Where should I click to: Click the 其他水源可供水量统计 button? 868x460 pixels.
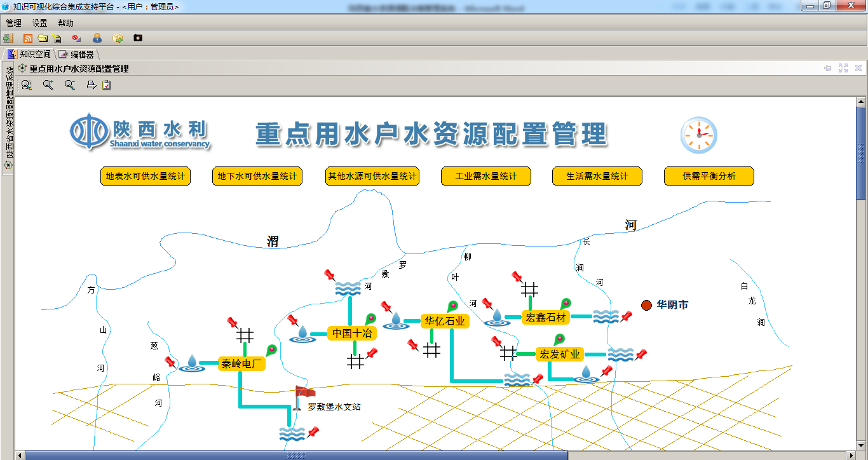pyautogui.click(x=372, y=177)
